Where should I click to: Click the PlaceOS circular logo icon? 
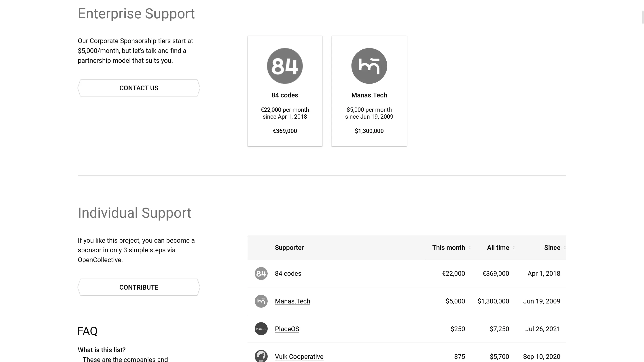pyautogui.click(x=261, y=329)
